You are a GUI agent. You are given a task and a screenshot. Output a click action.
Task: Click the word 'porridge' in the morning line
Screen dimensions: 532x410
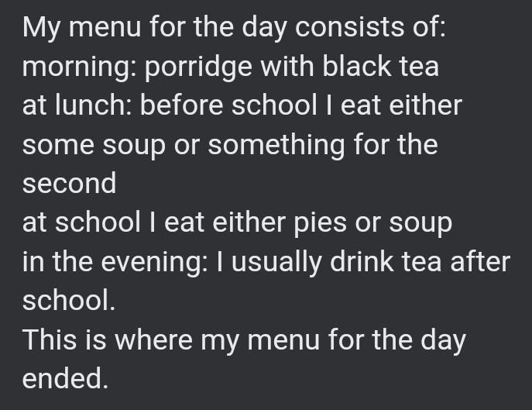click(x=199, y=67)
